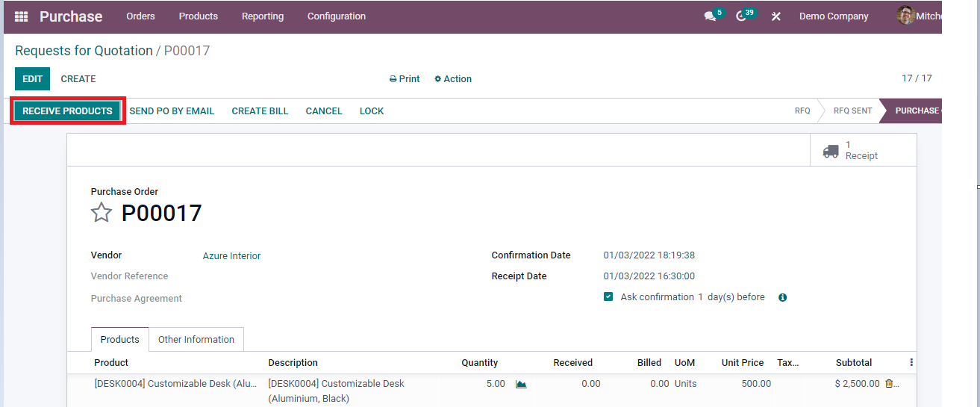Image resolution: width=980 pixels, height=407 pixels.
Task: Click the info icon next to day(s) before
Action: coord(783,297)
